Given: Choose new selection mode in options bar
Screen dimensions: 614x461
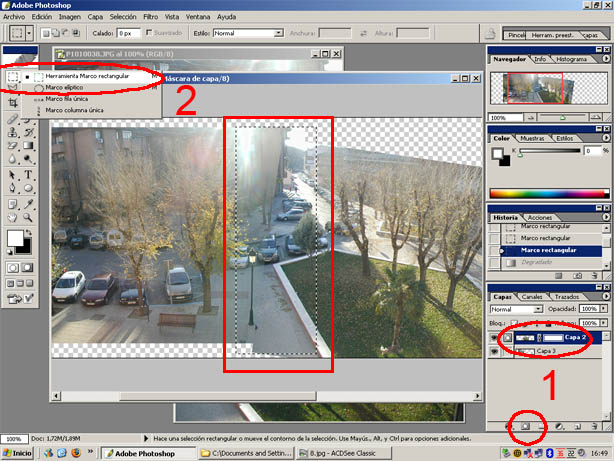Looking at the screenshot, I should pyautogui.click(x=46, y=33).
